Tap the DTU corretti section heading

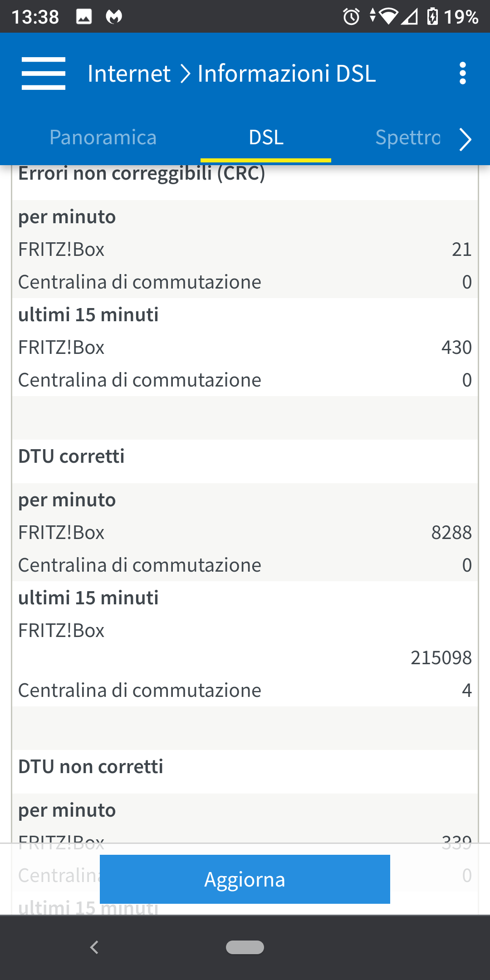coord(72,456)
